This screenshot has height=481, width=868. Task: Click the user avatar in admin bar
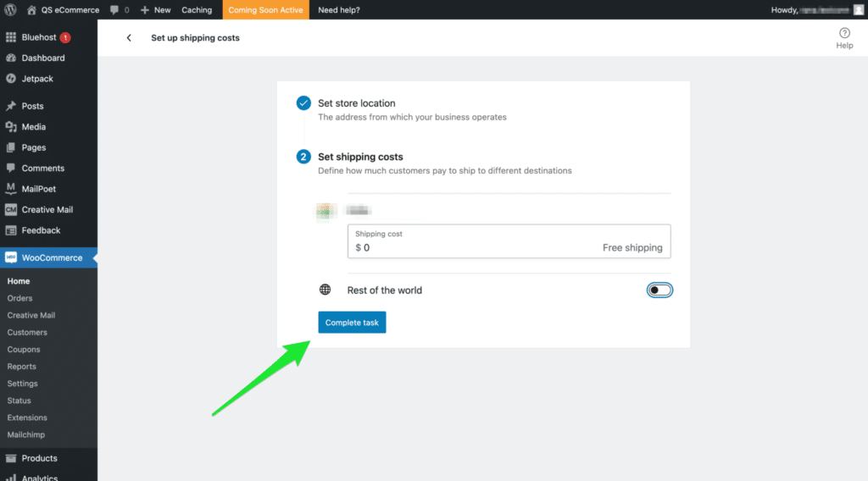click(859, 10)
